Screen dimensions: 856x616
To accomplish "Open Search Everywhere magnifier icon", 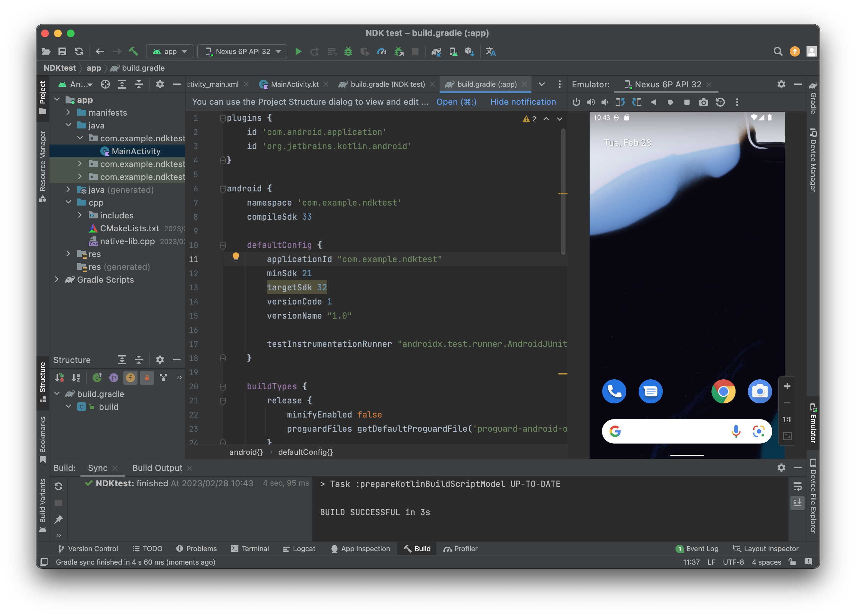I will click(778, 52).
